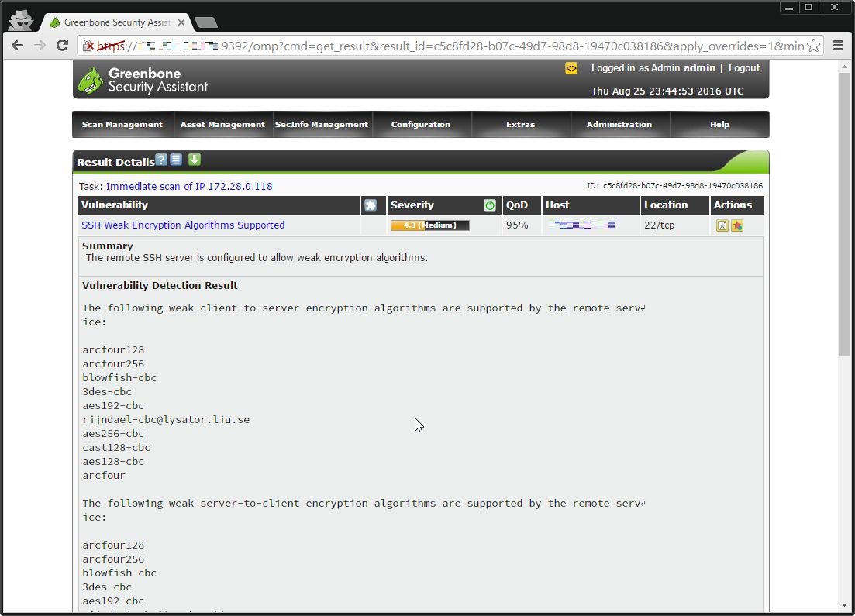Reload the page with the refresh icon

[x=62, y=45]
